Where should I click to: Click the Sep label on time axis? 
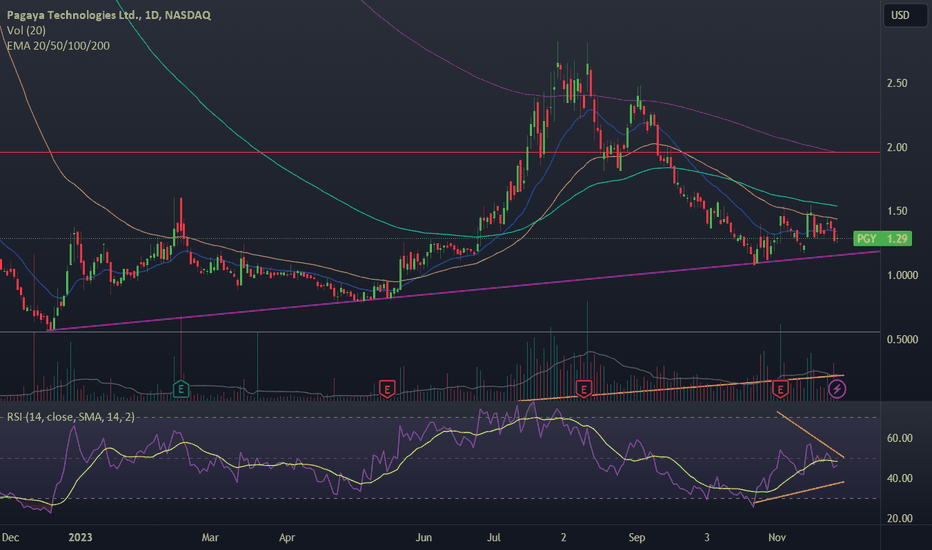[637, 538]
